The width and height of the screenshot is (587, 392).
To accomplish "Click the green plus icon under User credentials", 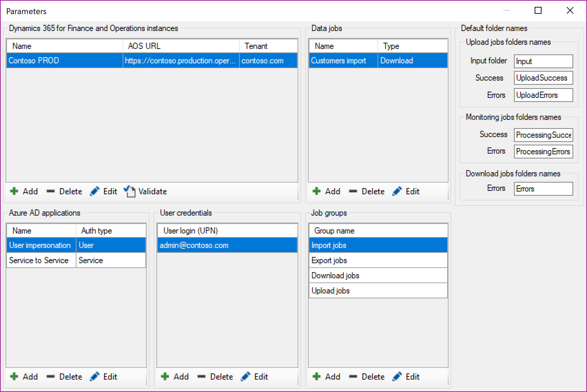I will tap(165, 376).
